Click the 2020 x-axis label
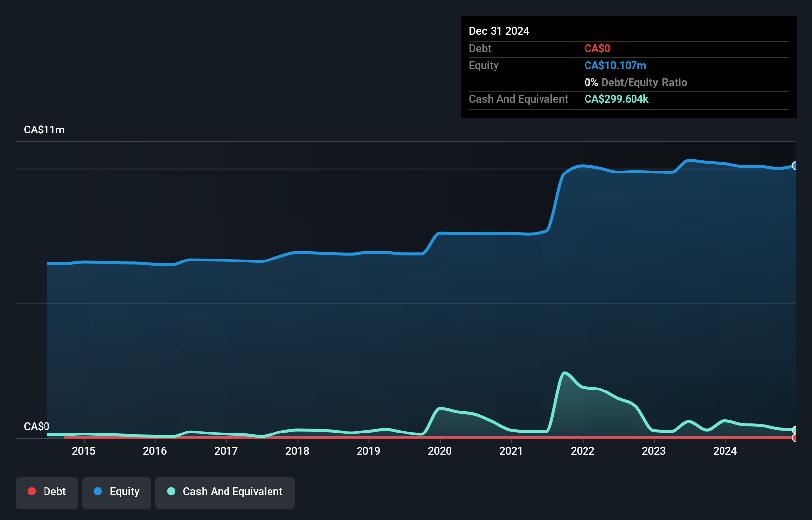This screenshot has width=812, height=520. tap(440, 451)
